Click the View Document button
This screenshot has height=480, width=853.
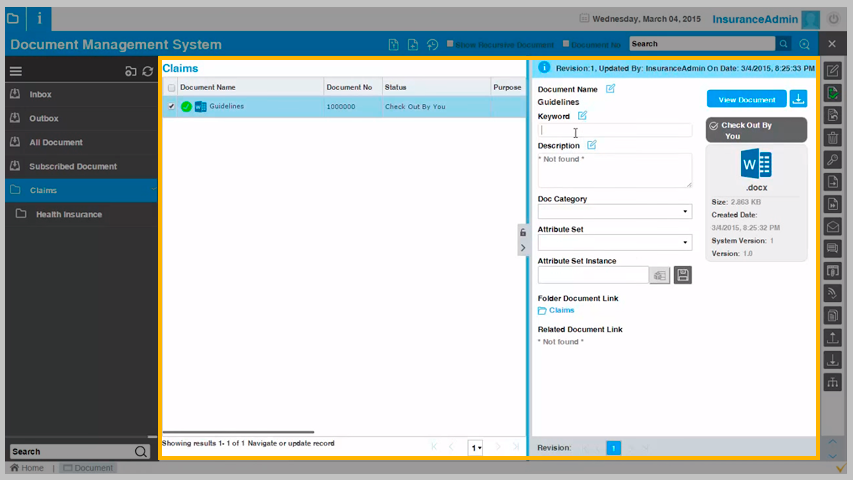click(746, 99)
